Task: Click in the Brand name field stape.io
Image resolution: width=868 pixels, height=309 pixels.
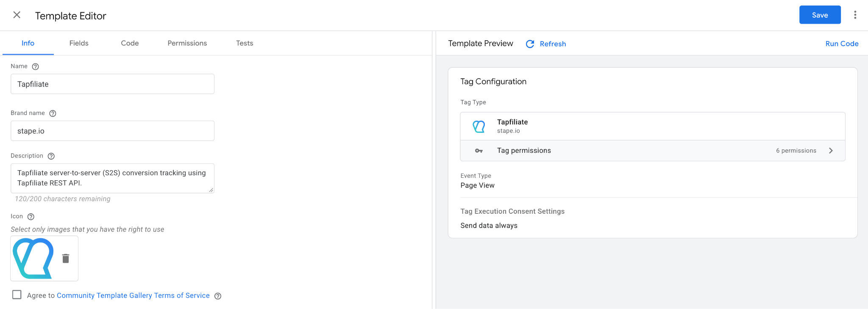Action: [112, 131]
